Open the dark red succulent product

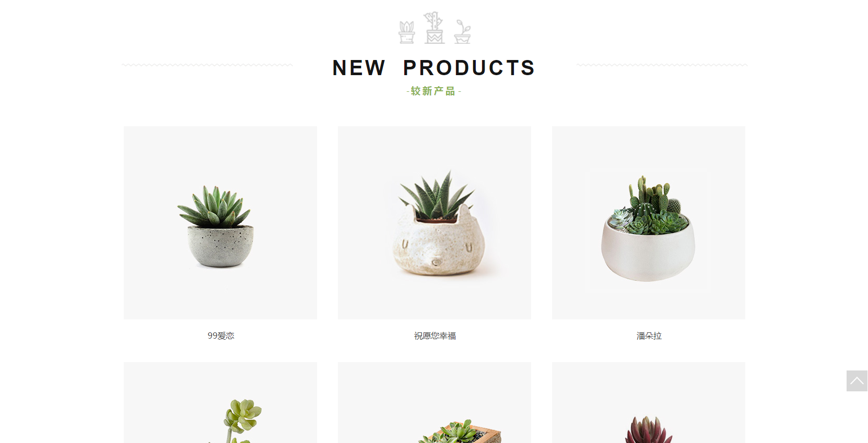(649, 403)
